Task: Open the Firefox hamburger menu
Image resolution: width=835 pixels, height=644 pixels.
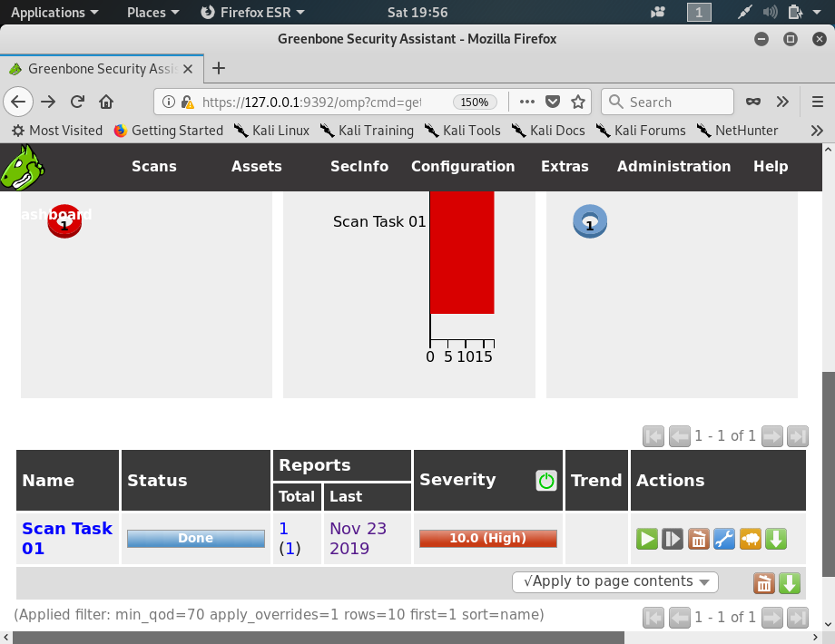Action: (818, 102)
